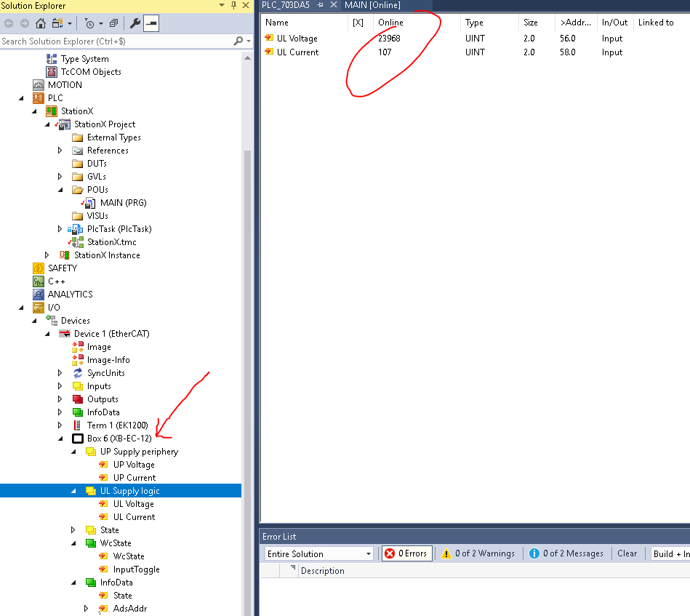Collapse the UL Supply logic node
Screen dimensions: 690x616
tap(73, 491)
